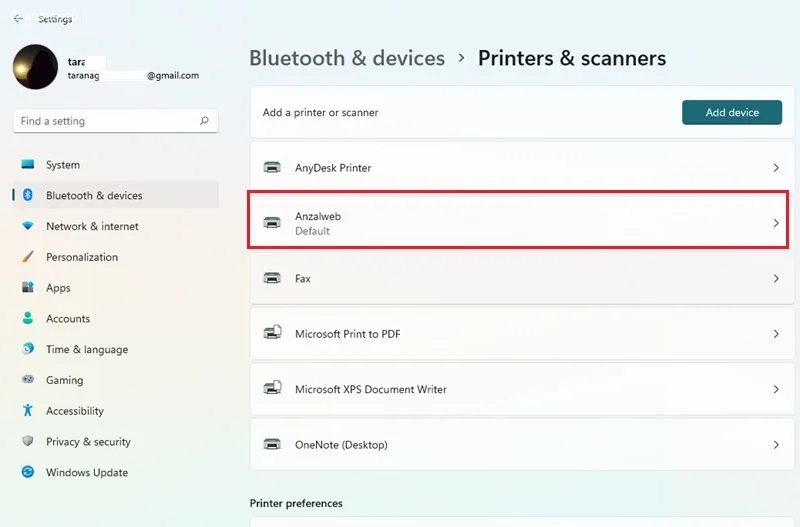Select the Microsoft XPS Document Writer label

pos(370,389)
